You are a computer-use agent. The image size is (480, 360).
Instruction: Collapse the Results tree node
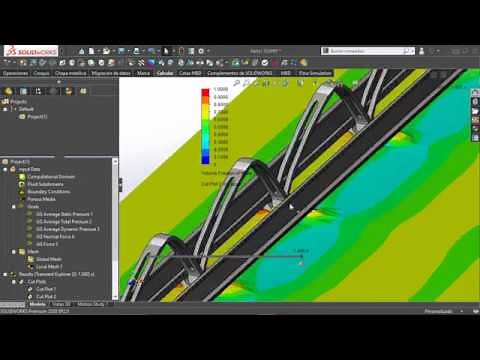(x=5, y=274)
